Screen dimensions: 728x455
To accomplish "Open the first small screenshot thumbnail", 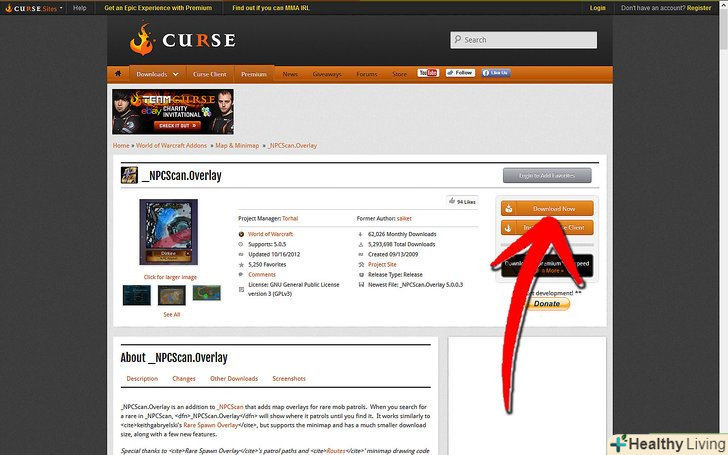I will [x=136, y=295].
